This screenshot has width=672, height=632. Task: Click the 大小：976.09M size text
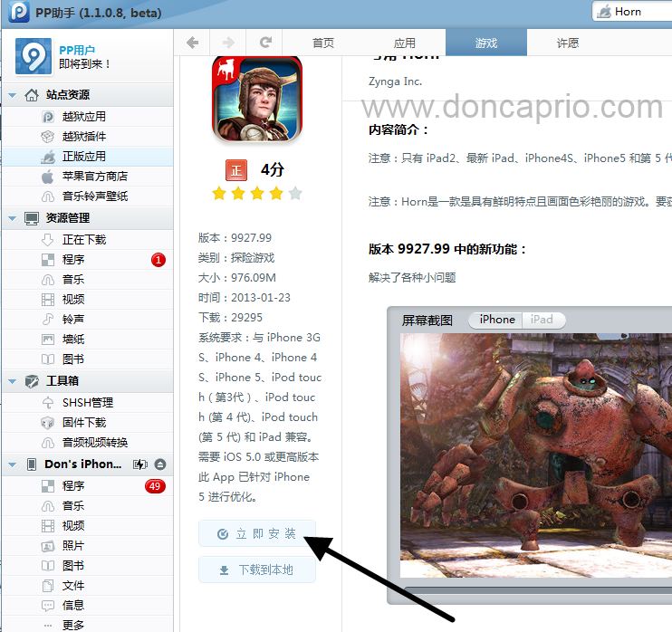(237, 278)
